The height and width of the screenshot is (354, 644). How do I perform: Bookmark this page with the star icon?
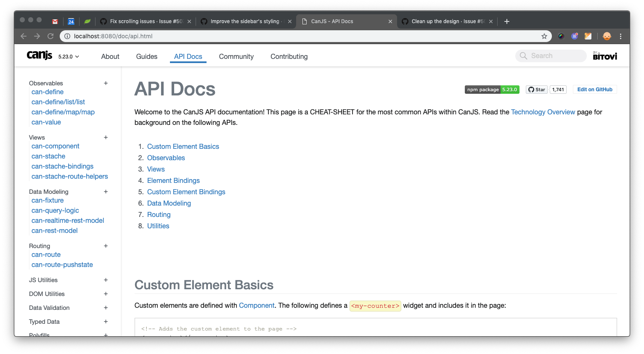(x=544, y=36)
